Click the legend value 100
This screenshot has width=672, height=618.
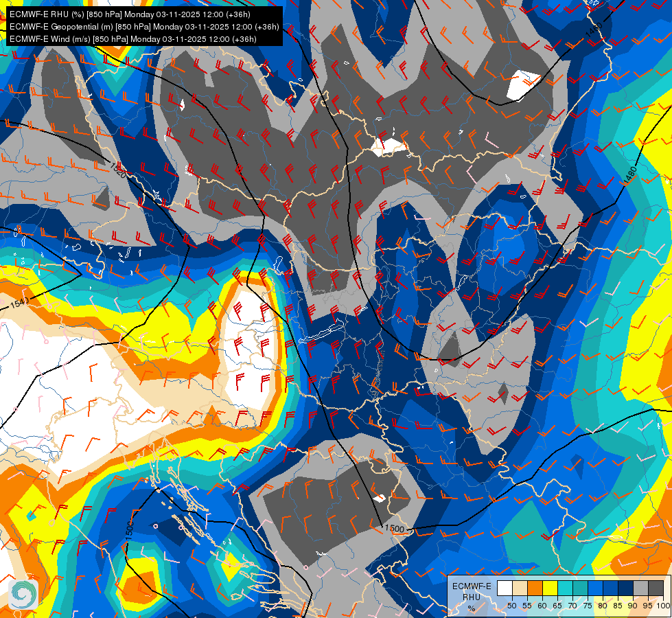point(663,606)
